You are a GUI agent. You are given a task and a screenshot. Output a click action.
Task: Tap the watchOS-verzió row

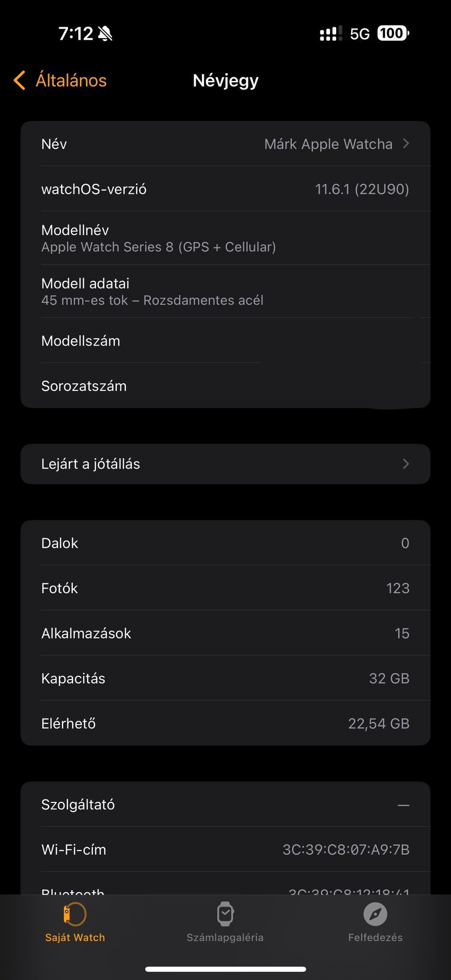click(225, 189)
